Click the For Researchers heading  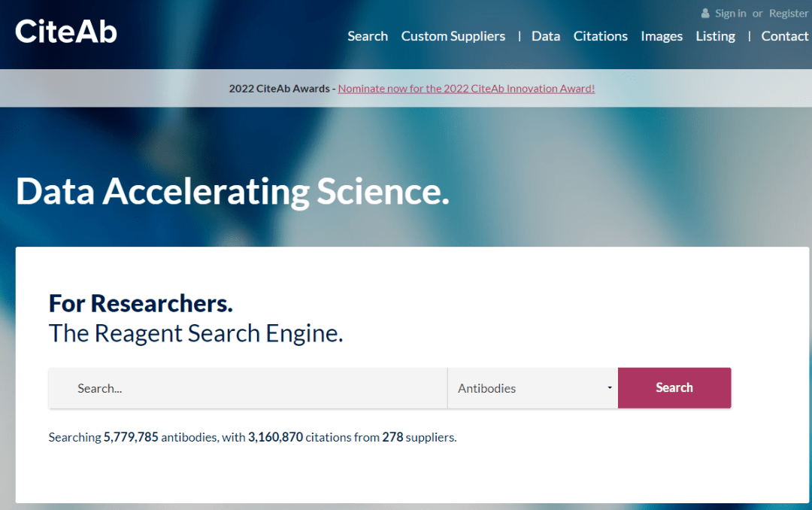coord(141,303)
